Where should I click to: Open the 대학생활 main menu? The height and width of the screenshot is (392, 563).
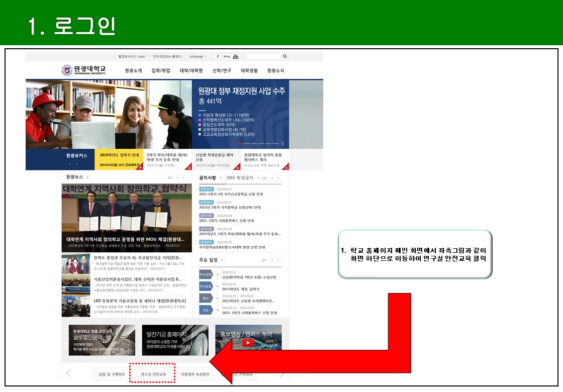point(249,71)
